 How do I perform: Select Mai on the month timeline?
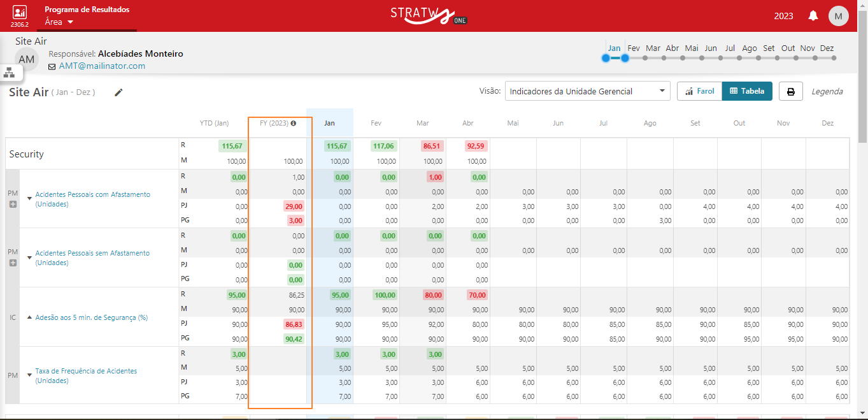pyautogui.click(x=692, y=48)
